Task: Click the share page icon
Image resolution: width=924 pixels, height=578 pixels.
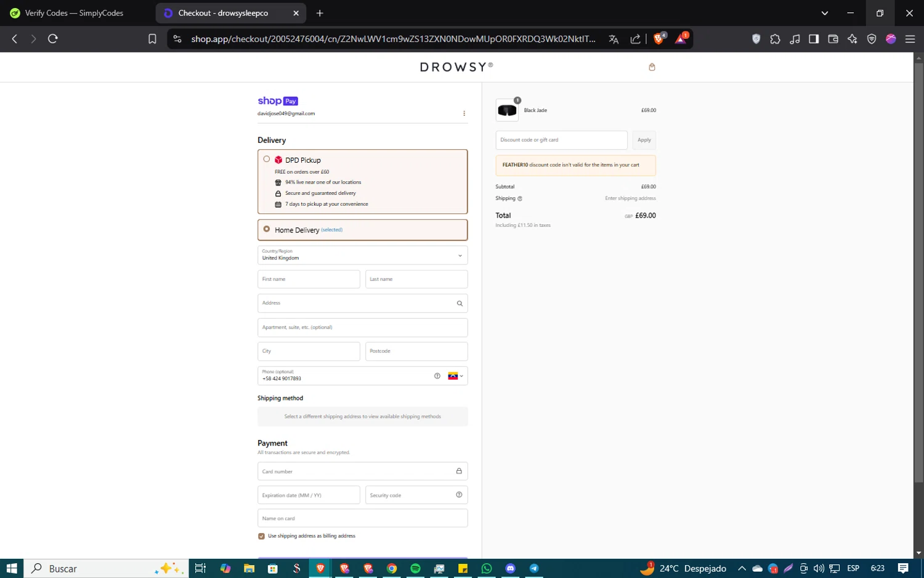Action: [x=635, y=39]
